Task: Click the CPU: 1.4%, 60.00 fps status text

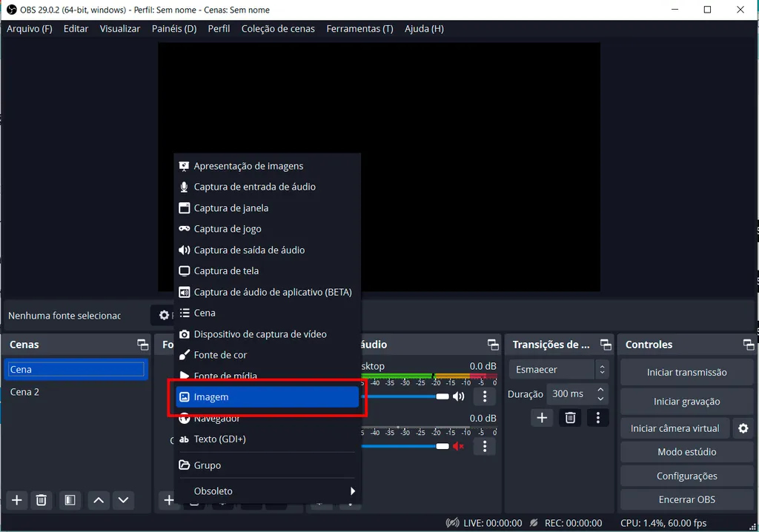Action: coord(663,523)
